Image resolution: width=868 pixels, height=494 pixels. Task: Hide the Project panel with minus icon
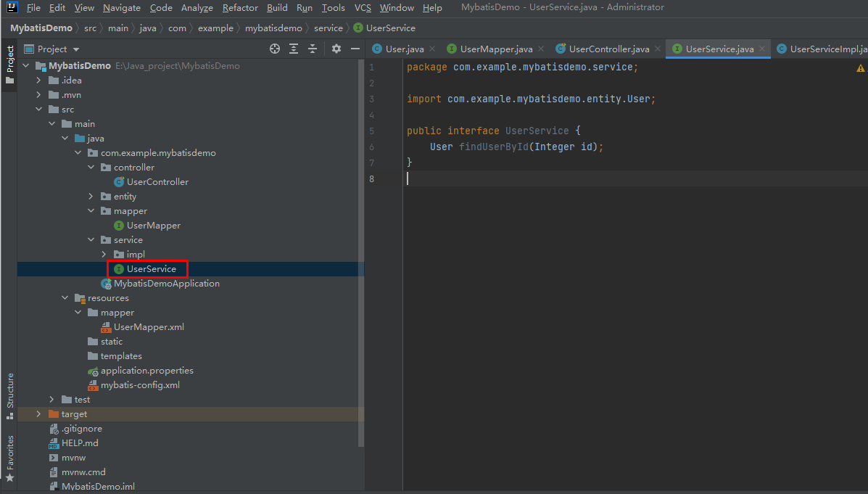[355, 48]
